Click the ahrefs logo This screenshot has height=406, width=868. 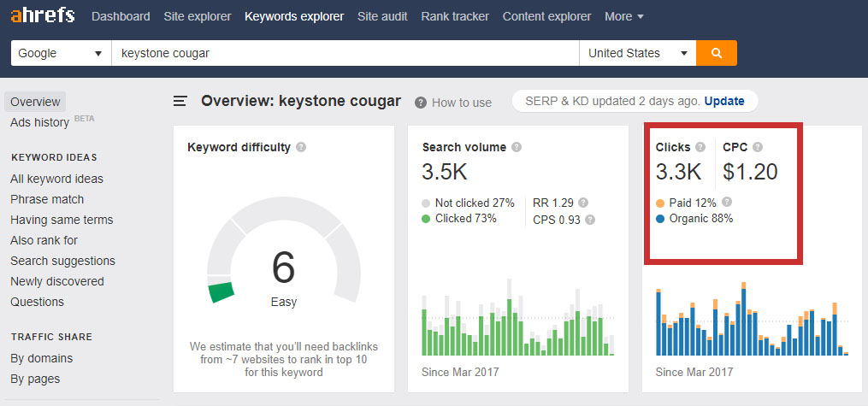[x=42, y=15]
